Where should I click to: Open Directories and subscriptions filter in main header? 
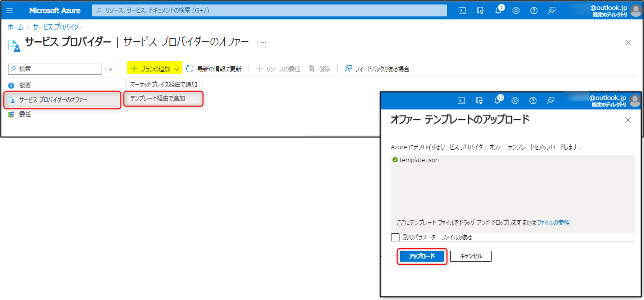[480, 10]
